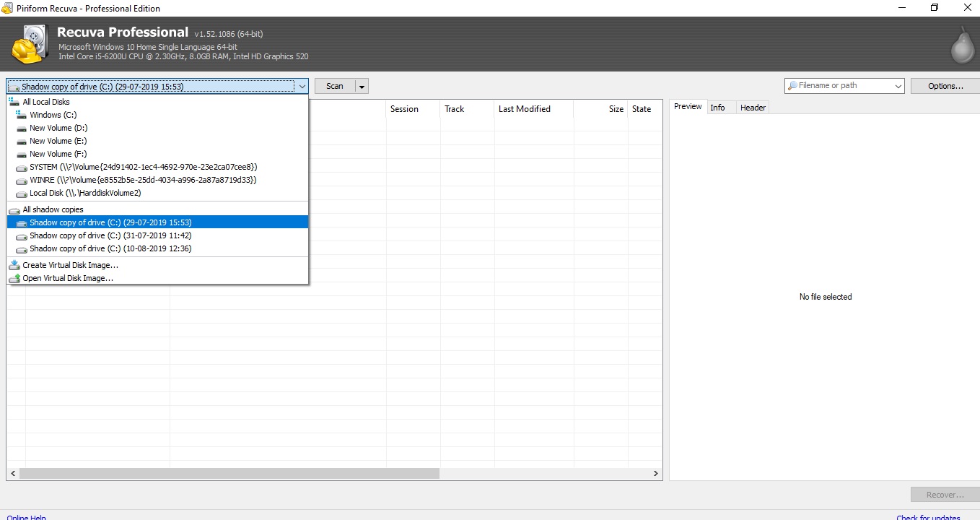Pick shadow copy dated 10-08-2019 12:36

157,248
